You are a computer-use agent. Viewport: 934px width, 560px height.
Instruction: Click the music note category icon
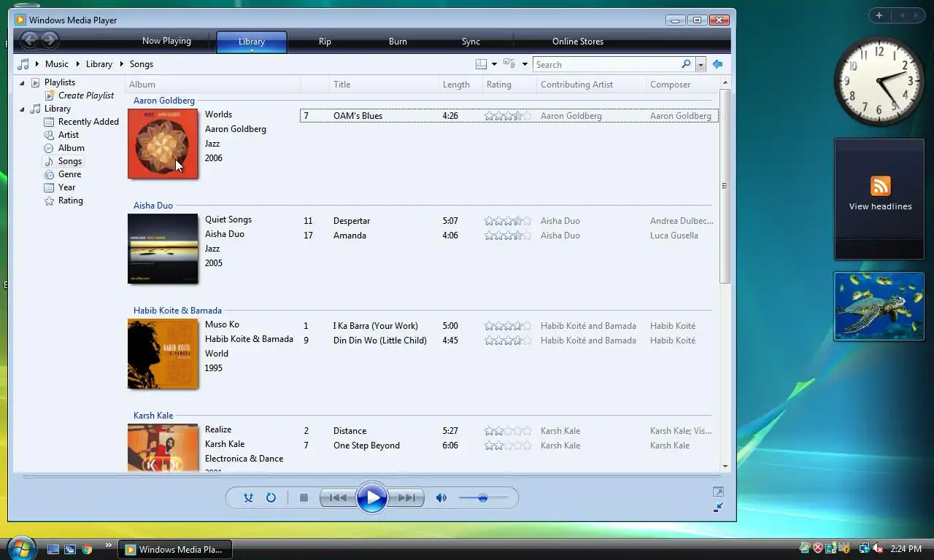tap(24, 64)
